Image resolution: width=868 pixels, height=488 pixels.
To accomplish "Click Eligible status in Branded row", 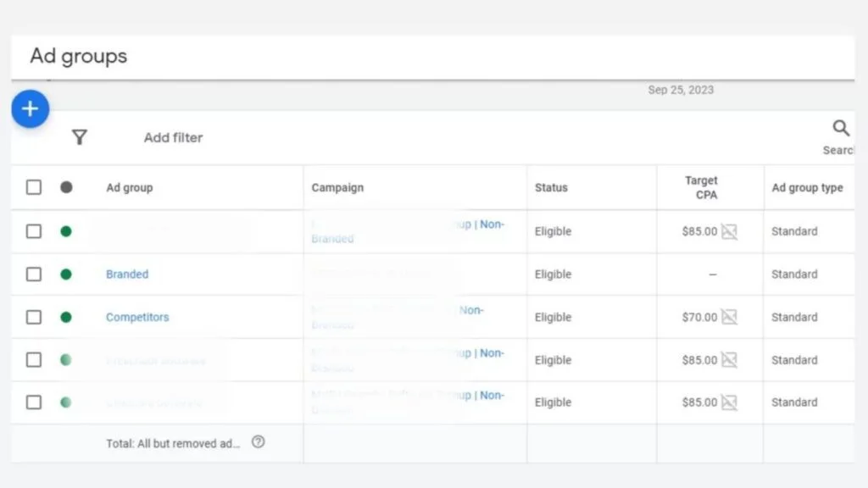I will click(553, 274).
